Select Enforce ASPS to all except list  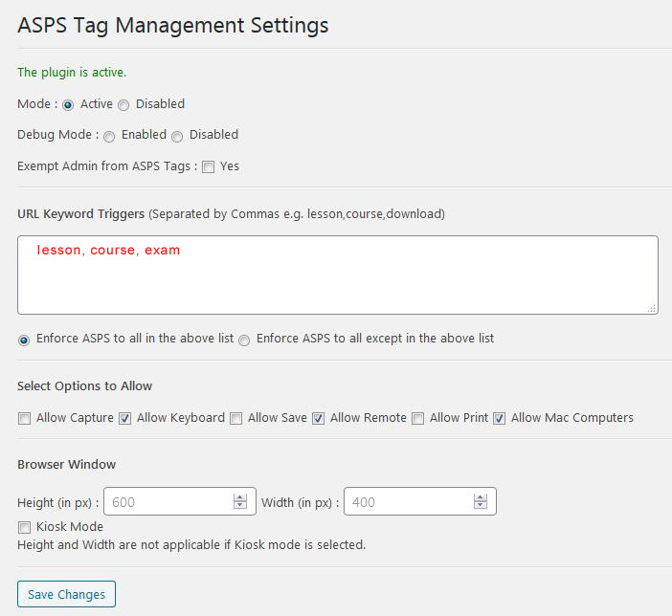pos(244,341)
